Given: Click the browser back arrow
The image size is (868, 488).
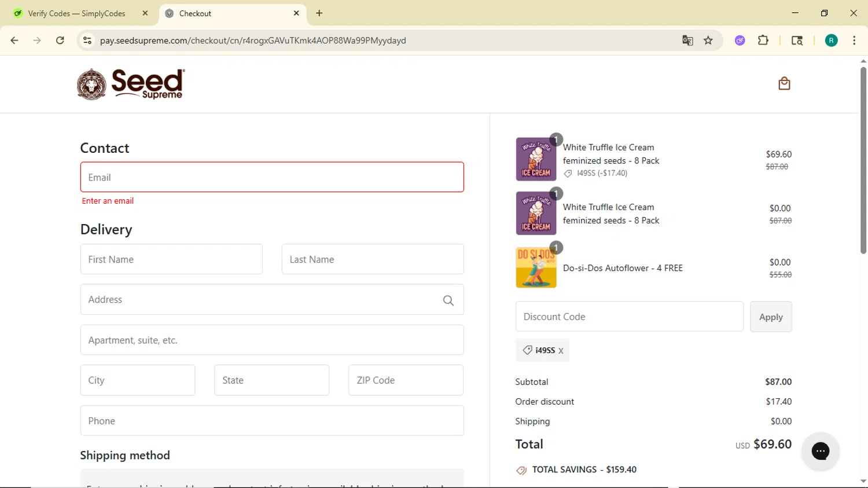Looking at the screenshot, I should (x=14, y=41).
